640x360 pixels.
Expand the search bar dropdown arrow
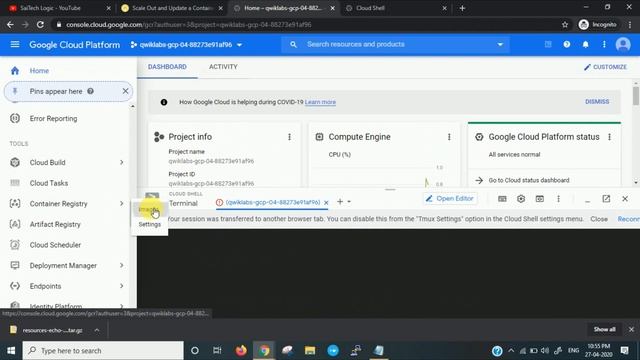500,44
